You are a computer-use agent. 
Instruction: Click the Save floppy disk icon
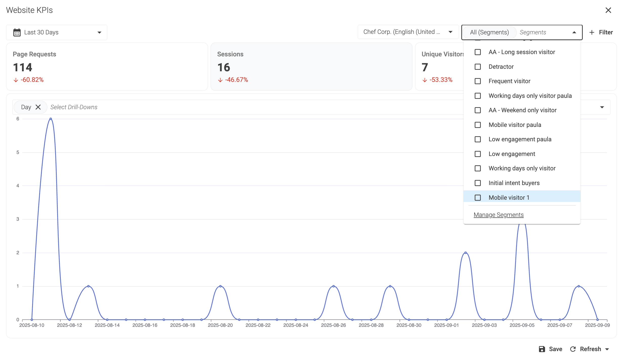(542, 349)
